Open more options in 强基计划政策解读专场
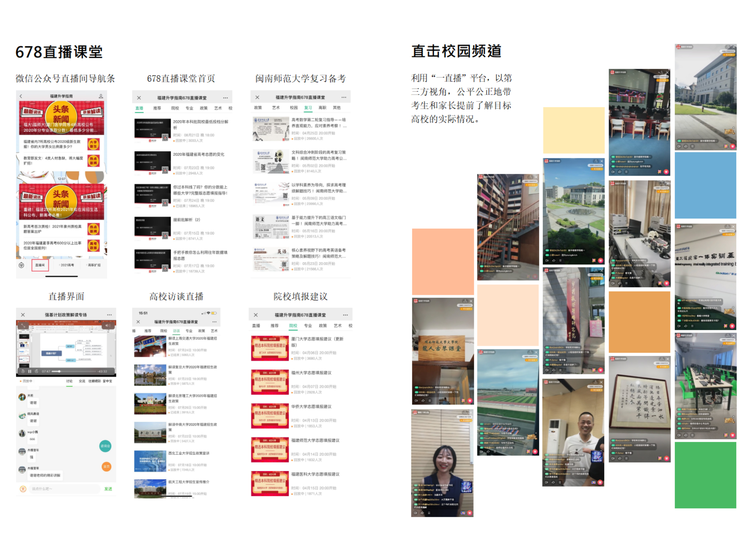The image size is (756, 547). click(x=109, y=314)
